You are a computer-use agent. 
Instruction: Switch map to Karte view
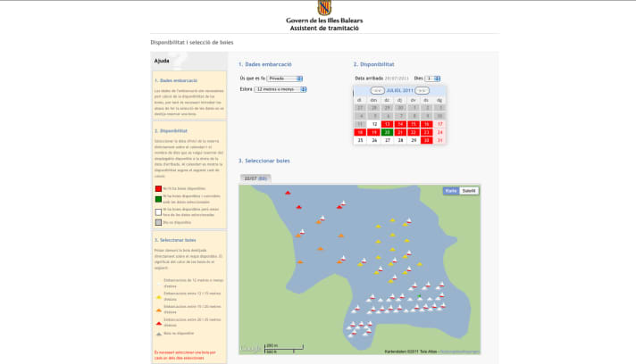point(452,191)
